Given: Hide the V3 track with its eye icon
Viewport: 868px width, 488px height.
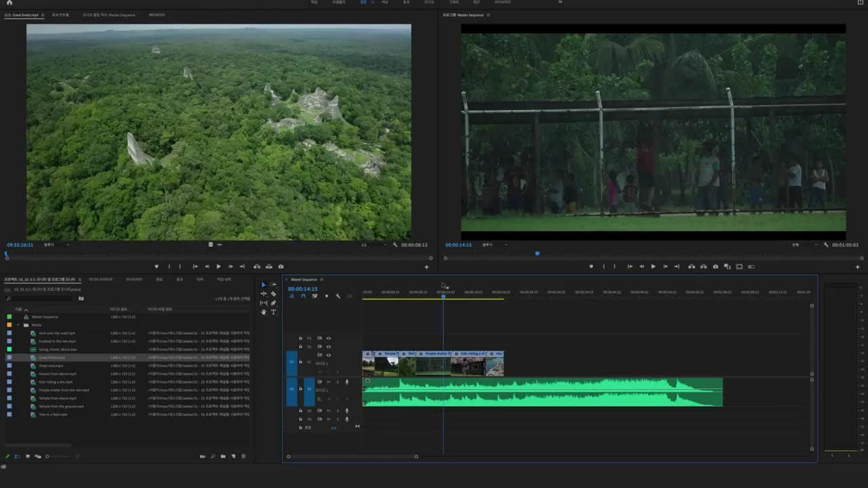Looking at the screenshot, I should 329,338.
